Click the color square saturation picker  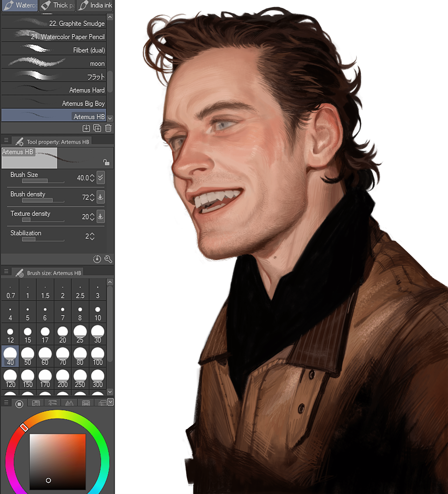(x=58, y=462)
